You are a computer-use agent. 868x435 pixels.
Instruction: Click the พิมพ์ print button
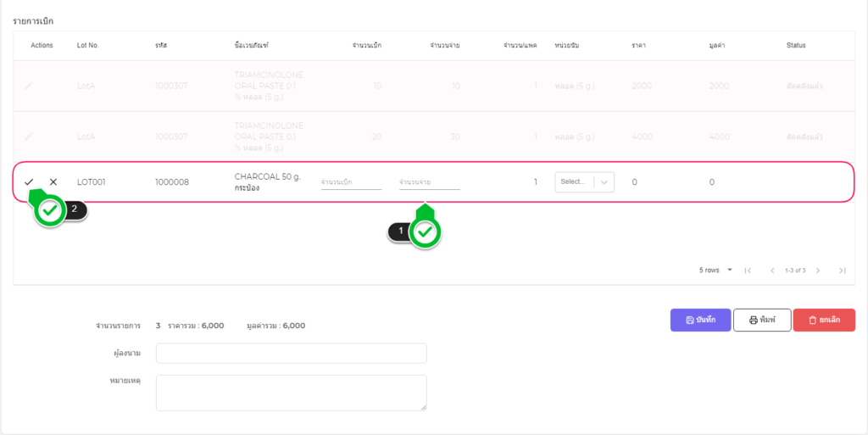(x=761, y=320)
